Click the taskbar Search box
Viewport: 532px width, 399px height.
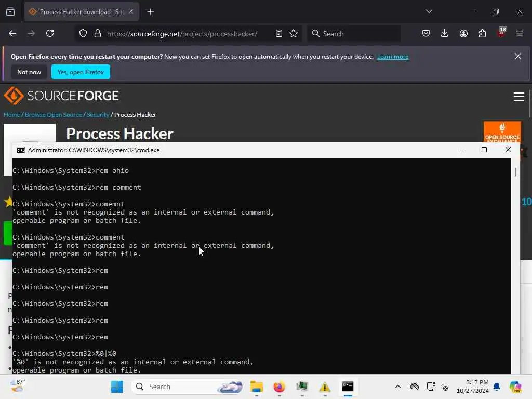187,387
